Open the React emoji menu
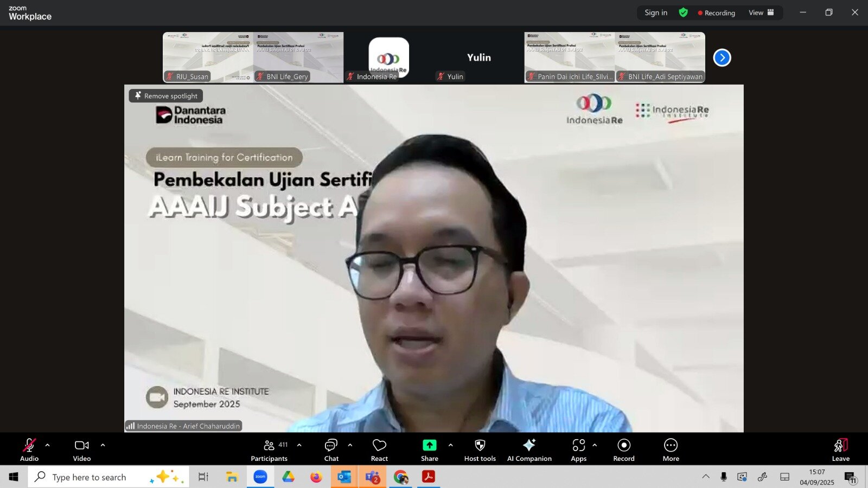Image resolution: width=868 pixels, height=488 pixels. click(x=379, y=450)
